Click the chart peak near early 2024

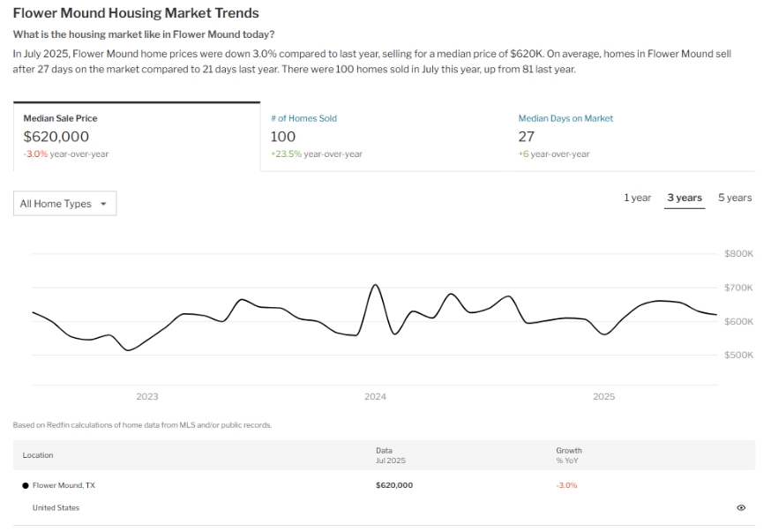[375, 285]
